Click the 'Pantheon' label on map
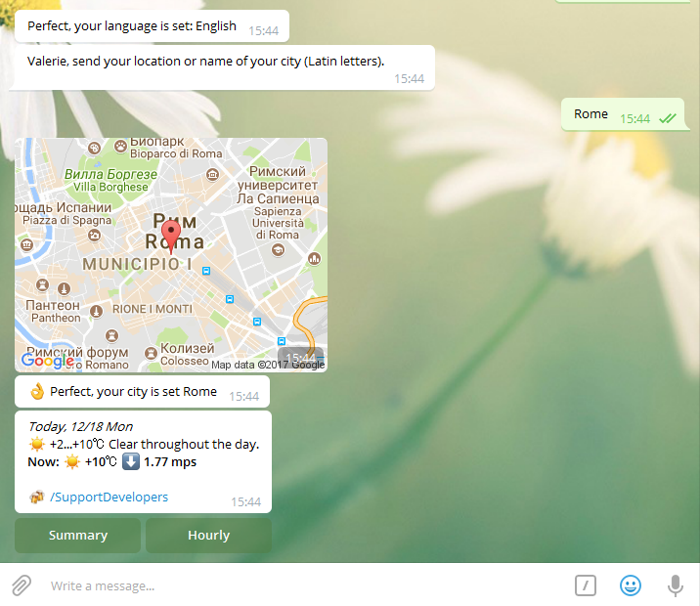Image resolution: width=700 pixels, height=606 pixels. pyautogui.click(x=56, y=318)
